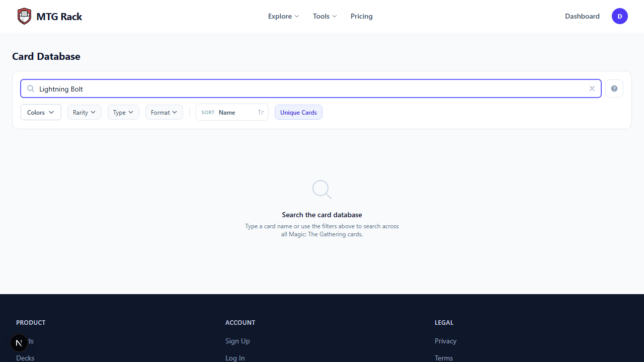Open the Type filter dropdown
The image size is (644, 362).
click(x=123, y=112)
